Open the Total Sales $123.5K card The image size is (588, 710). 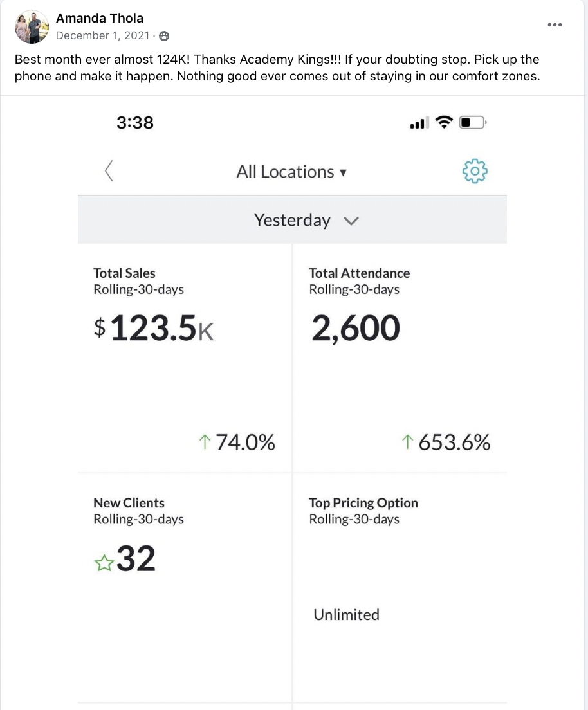(x=185, y=358)
